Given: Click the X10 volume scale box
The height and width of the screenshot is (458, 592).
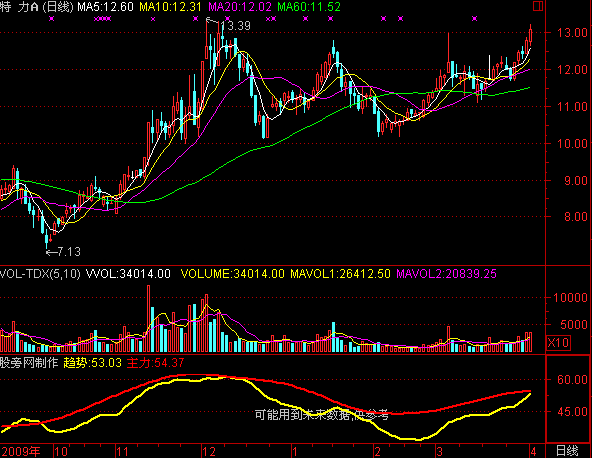Looking at the screenshot, I should point(558,343).
